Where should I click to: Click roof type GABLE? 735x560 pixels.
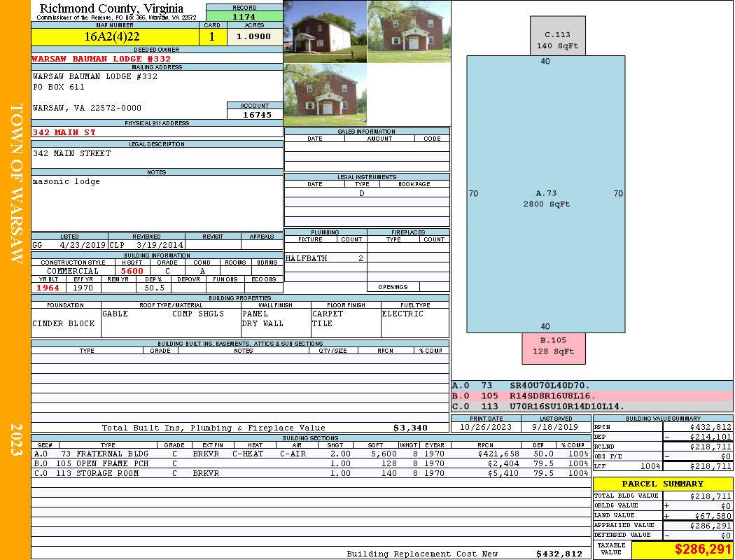(x=115, y=314)
